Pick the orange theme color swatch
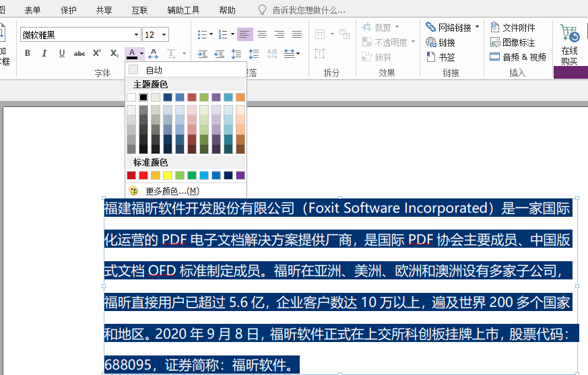This screenshot has width=588, height=375. point(240,98)
